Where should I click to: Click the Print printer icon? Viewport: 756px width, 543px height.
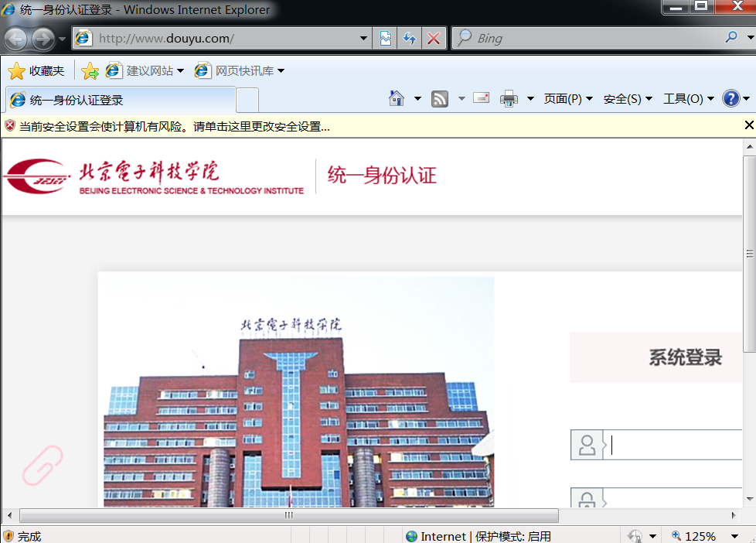(509, 98)
